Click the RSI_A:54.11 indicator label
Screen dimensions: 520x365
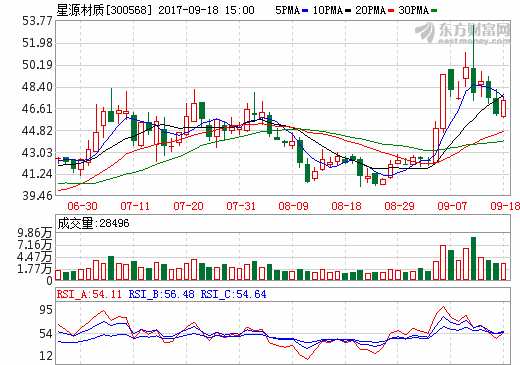[89, 294]
